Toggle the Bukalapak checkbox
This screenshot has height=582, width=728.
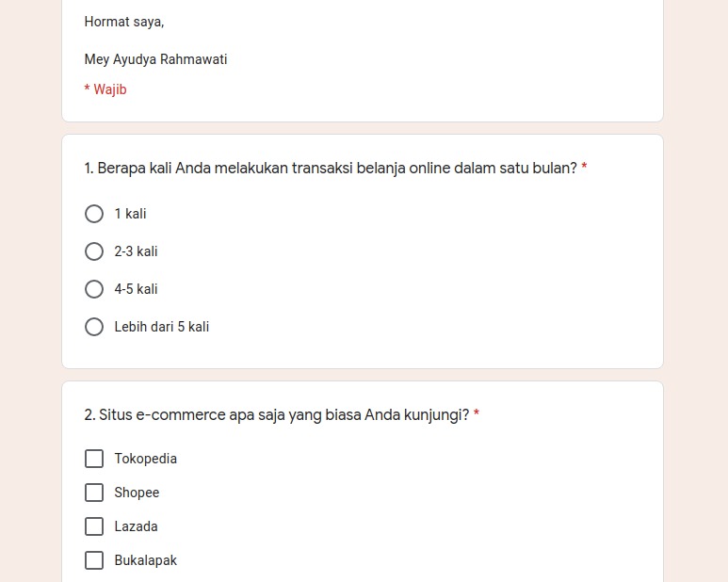(x=94, y=560)
